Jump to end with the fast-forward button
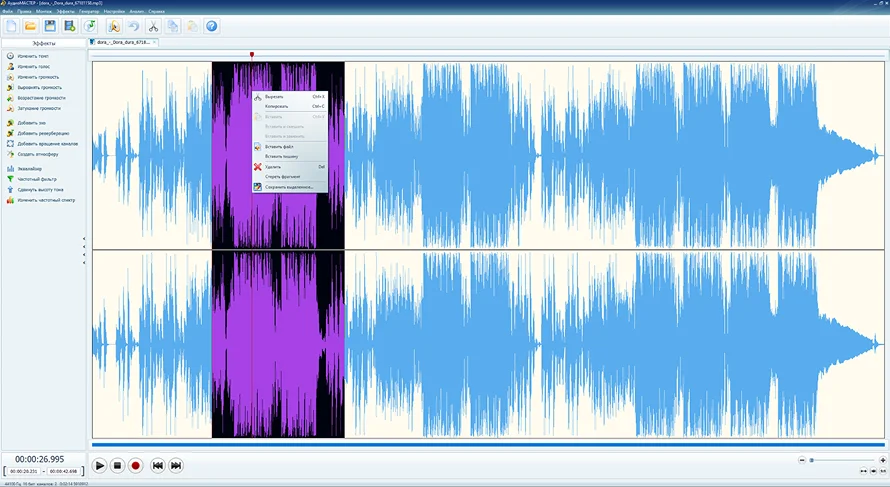 [x=176, y=465]
